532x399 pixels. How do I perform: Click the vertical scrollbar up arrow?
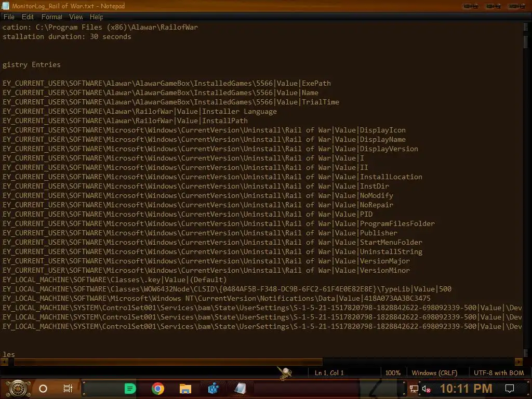pos(527,27)
